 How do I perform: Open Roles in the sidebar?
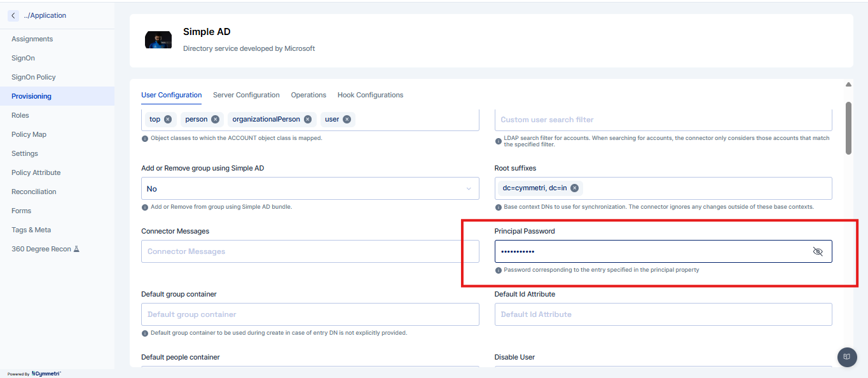(x=57, y=115)
